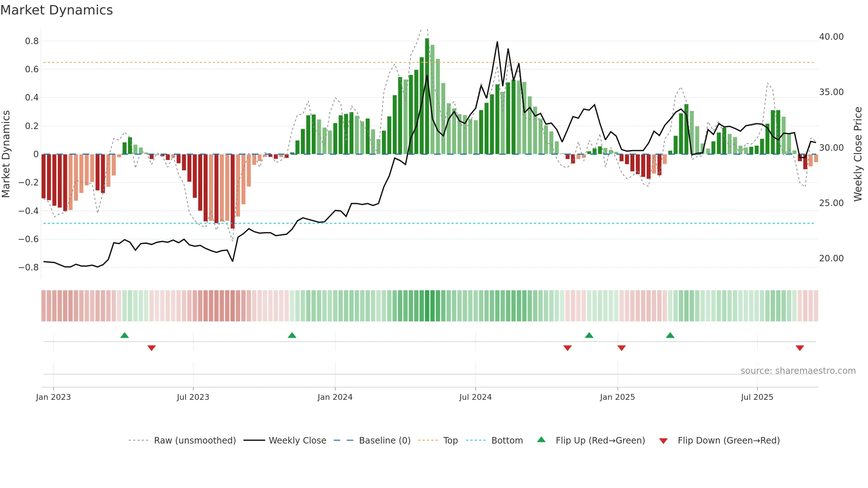The image size is (868, 488).
Task: Click the Jan 2023 x-axis label
Action: (x=53, y=397)
